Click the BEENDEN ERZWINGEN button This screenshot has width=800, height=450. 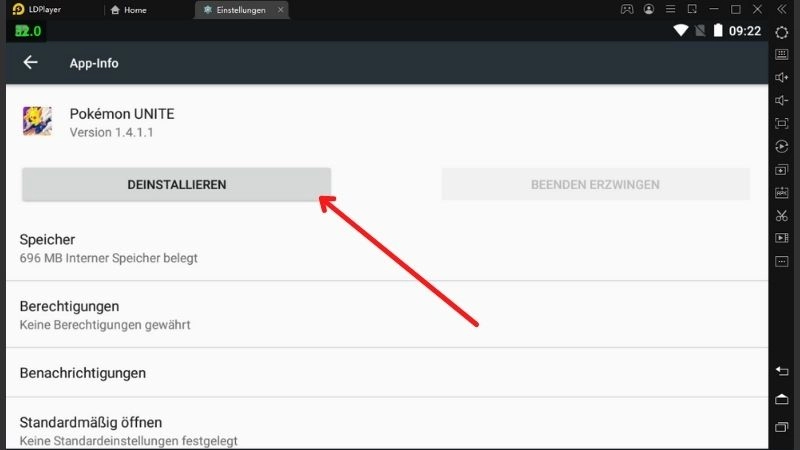(x=595, y=185)
